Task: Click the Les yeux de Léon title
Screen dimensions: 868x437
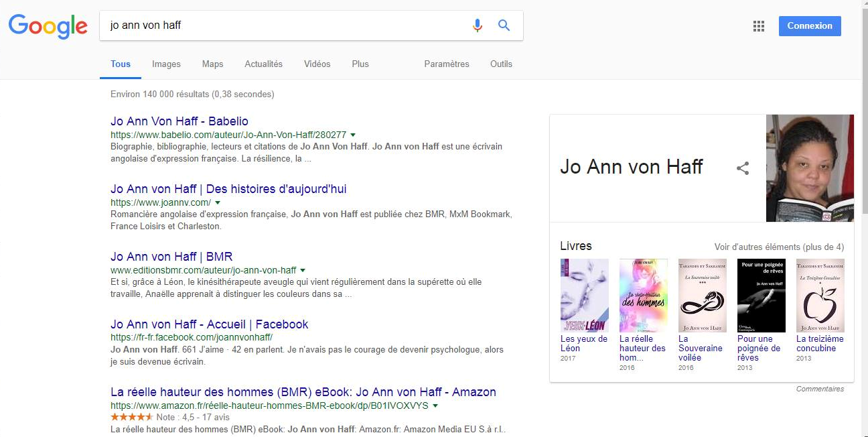Action: (584, 344)
